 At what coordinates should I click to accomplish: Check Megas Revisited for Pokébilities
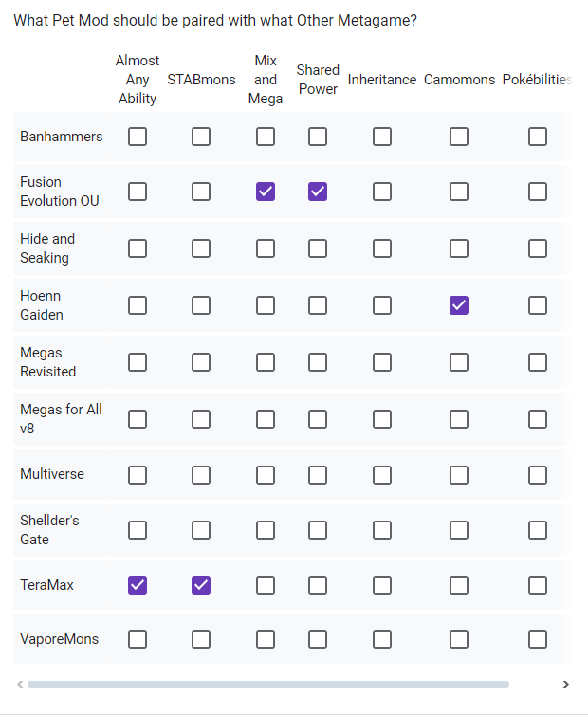[x=538, y=362]
